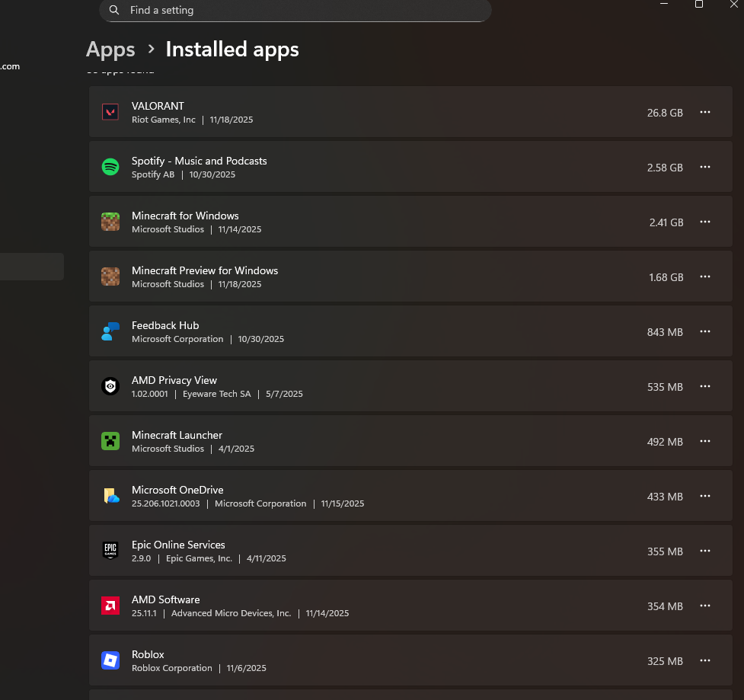Image resolution: width=744 pixels, height=700 pixels.
Task: Click the AMD Software red icon
Action: [x=110, y=606]
